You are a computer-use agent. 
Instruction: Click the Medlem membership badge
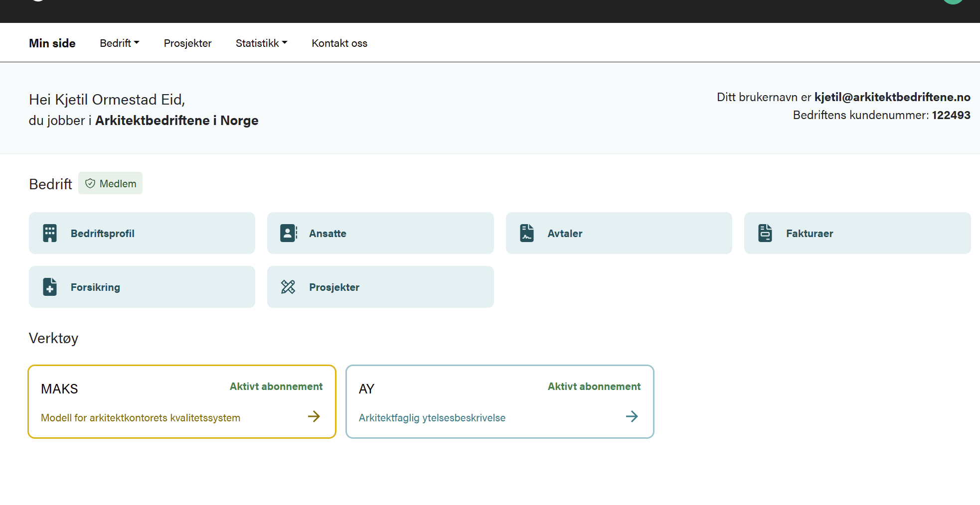click(110, 183)
